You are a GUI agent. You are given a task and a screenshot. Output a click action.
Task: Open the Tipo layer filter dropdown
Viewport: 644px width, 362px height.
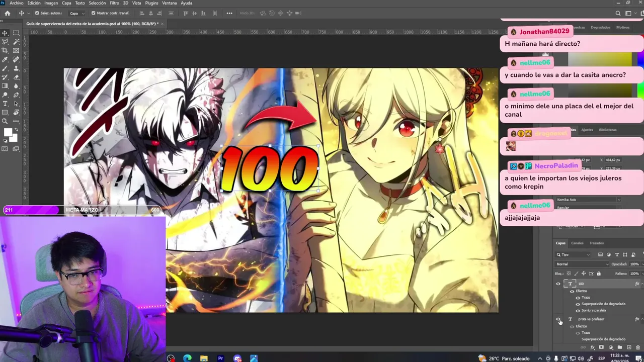coord(573,255)
